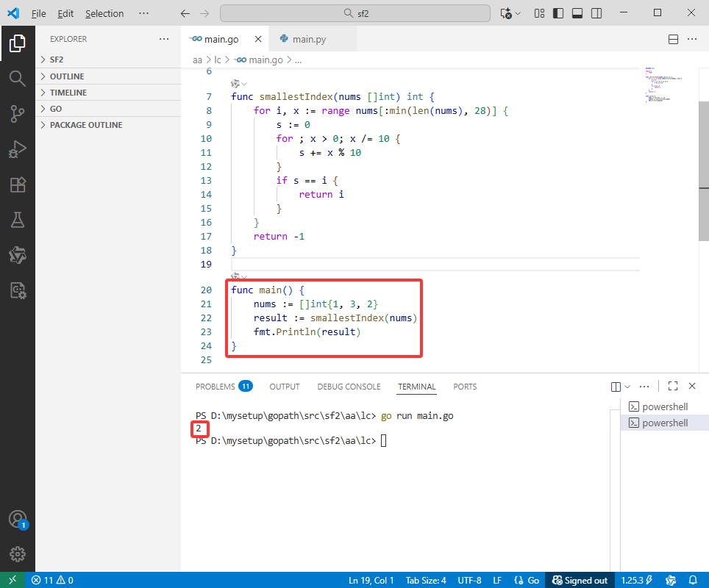Open the Explorer view in activity bar

click(x=17, y=43)
